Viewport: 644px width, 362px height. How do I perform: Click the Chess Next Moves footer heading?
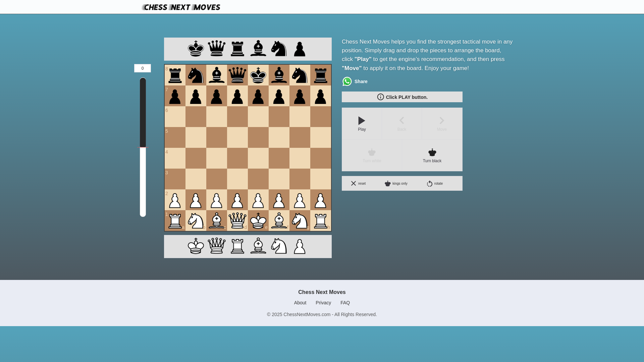(x=322, y=292)
